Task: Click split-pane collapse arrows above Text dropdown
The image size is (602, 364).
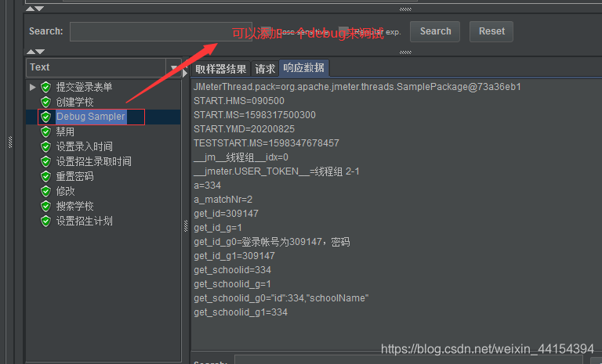Action: pyautogui.click(x=35, y=52)
